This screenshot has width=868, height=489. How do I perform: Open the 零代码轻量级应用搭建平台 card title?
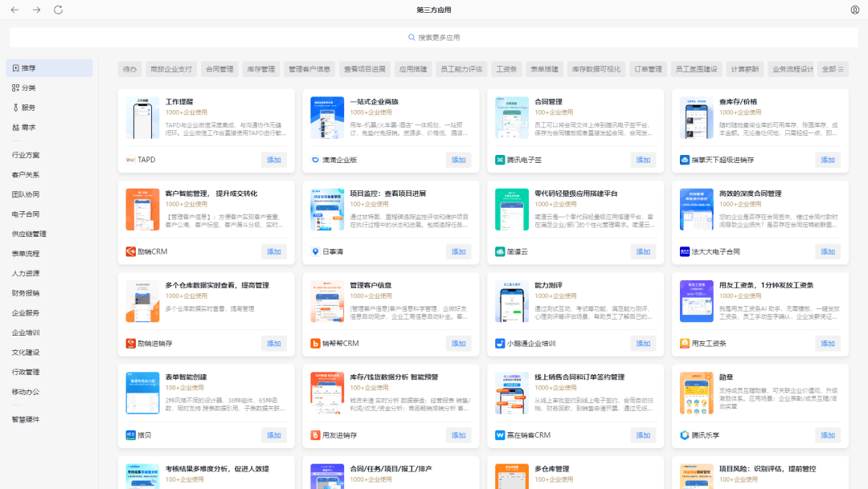575,194
